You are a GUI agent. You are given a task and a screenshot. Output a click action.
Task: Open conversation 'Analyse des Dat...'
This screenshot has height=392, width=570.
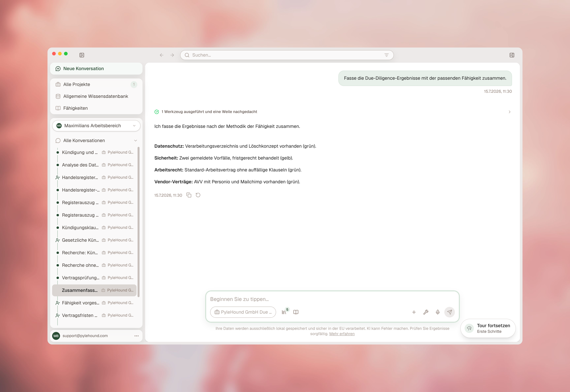click(95, 165)
